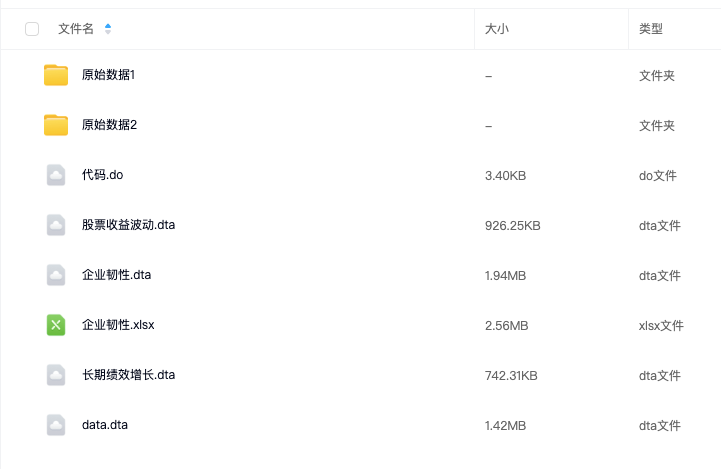Select the 长期绩效增长.dta file name
Image resolution: width=721 pixels, height=469 pixels.
[x=129, y=375]
